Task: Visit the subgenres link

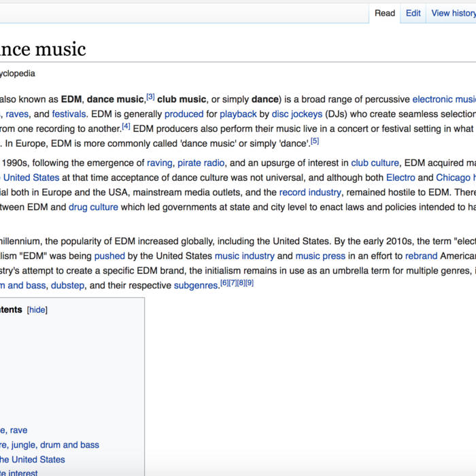Action: (x=195, y=286)
